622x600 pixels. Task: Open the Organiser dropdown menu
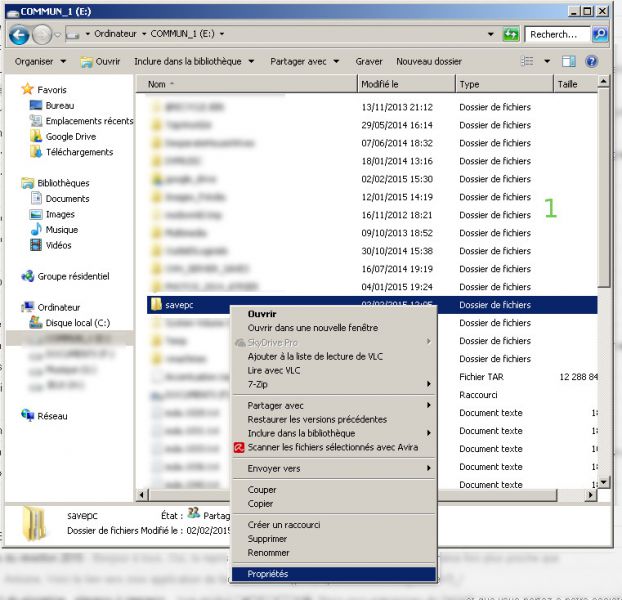coord(39,61)
